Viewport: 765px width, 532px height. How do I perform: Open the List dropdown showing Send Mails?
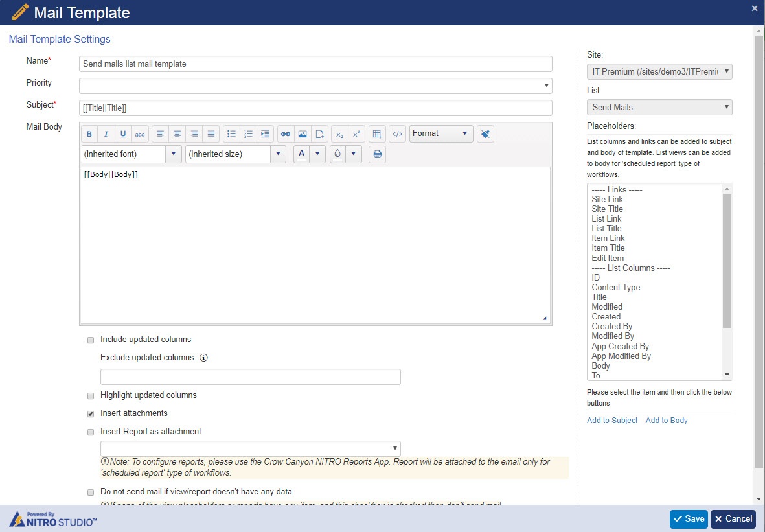(659, 108)
